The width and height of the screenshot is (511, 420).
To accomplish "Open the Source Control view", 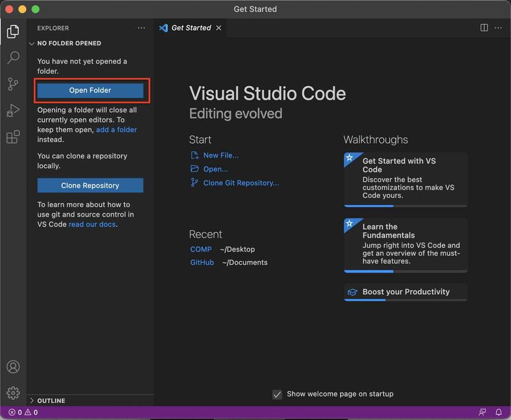I will [x=13, y=84].
